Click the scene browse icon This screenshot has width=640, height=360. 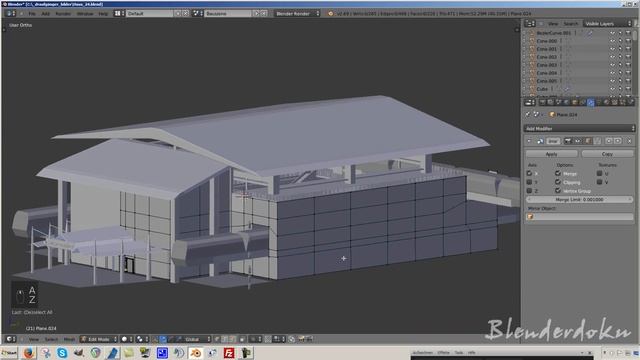pos(197,13)
